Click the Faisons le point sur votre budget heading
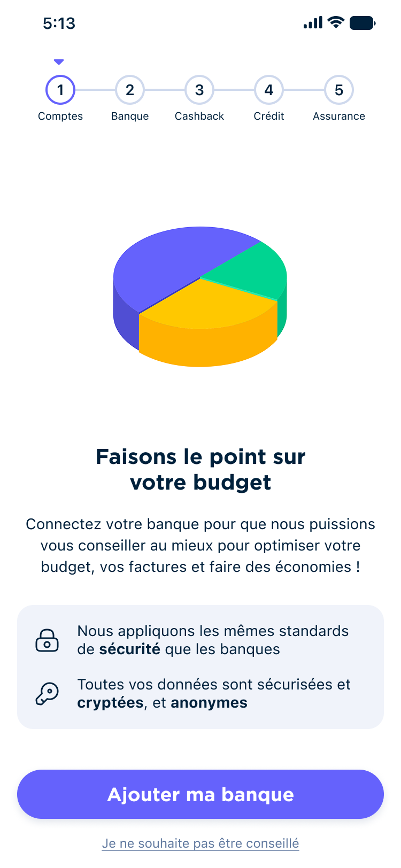 pyautogui.click(x=200, y=469)
